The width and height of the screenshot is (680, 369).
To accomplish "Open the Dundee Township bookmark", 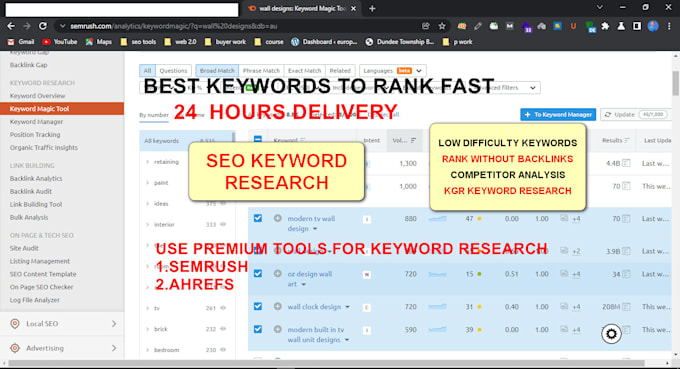I will coord(400,42).
